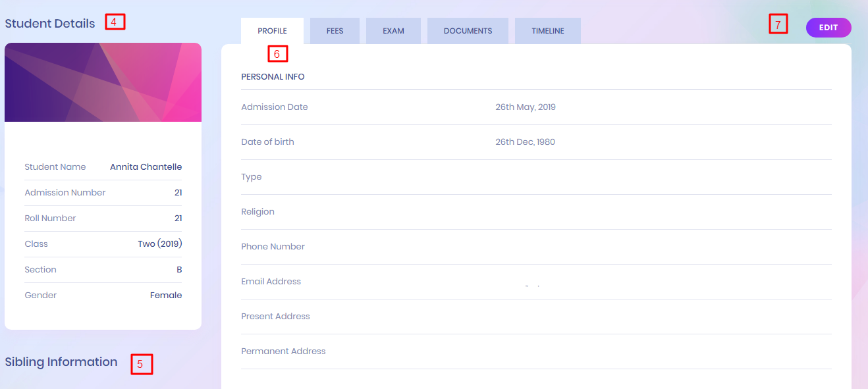
Task: View the Timeline tab
Action: [x=547, y=31]
